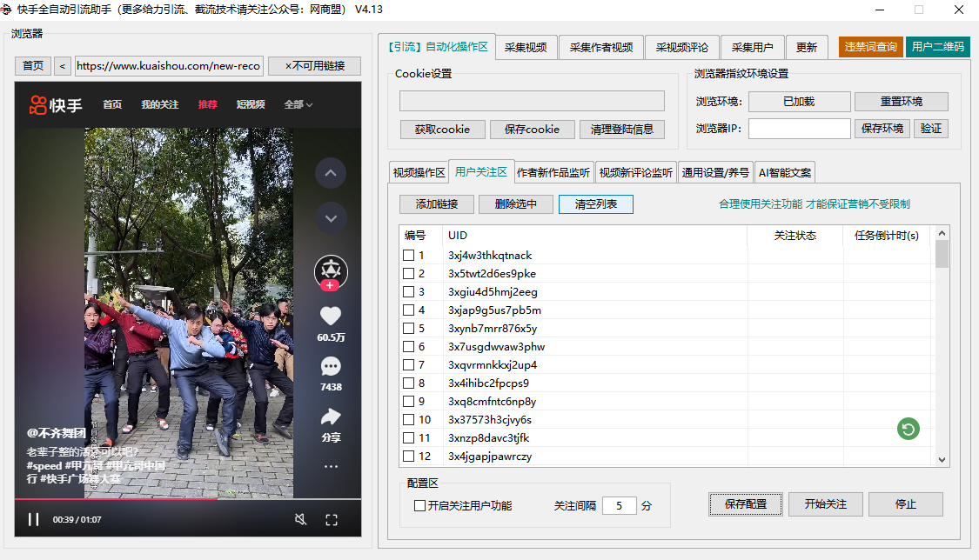Check the box for row 2 UID
This screenshot has height=560, width=979.
pos(408,273)
